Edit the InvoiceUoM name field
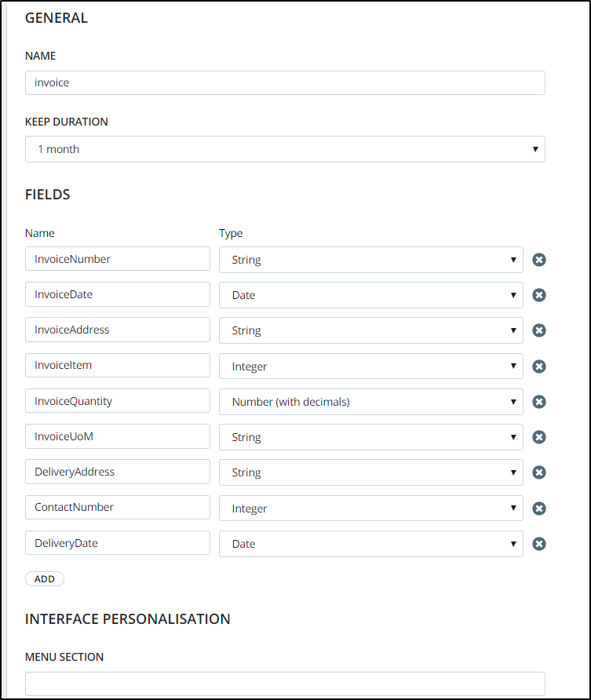Viewport: 591px width, 700px height. pos(118,436)
